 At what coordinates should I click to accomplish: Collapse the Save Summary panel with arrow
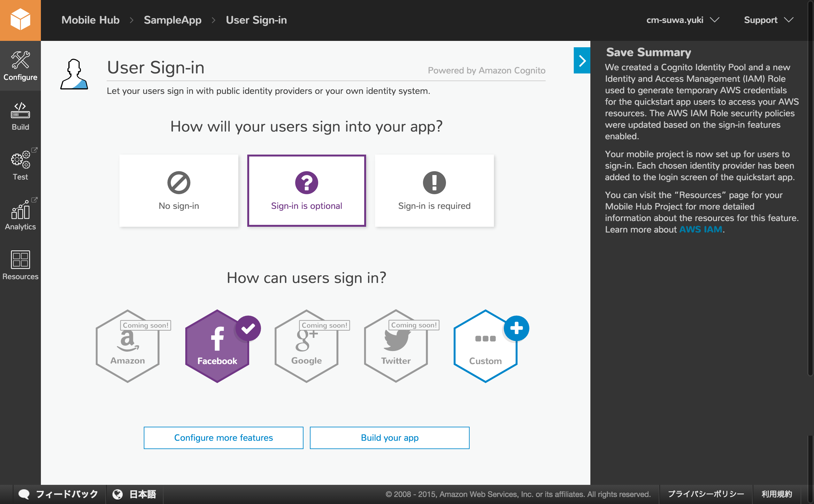(x=582, y=60)
